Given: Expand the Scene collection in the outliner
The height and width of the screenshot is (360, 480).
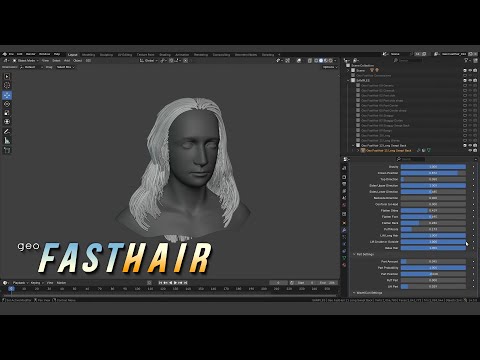Looking at the screenshot, I should pos(348,70).
